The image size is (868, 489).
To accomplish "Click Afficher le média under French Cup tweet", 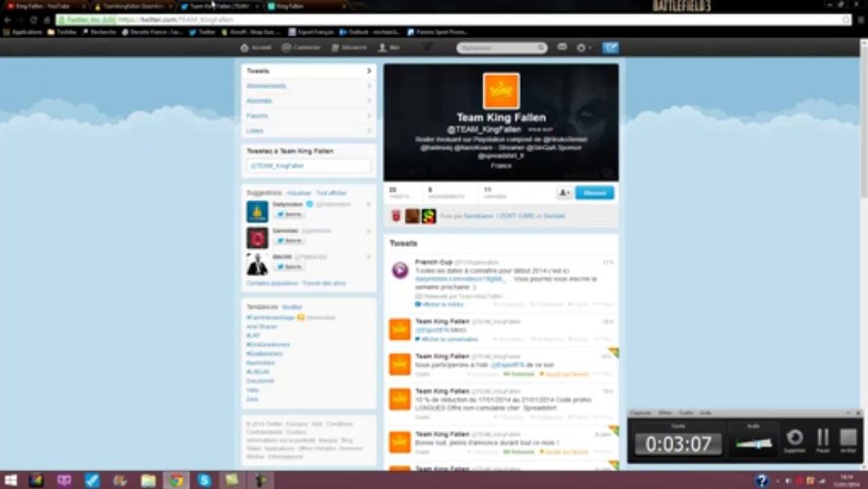I will point(439,304).
